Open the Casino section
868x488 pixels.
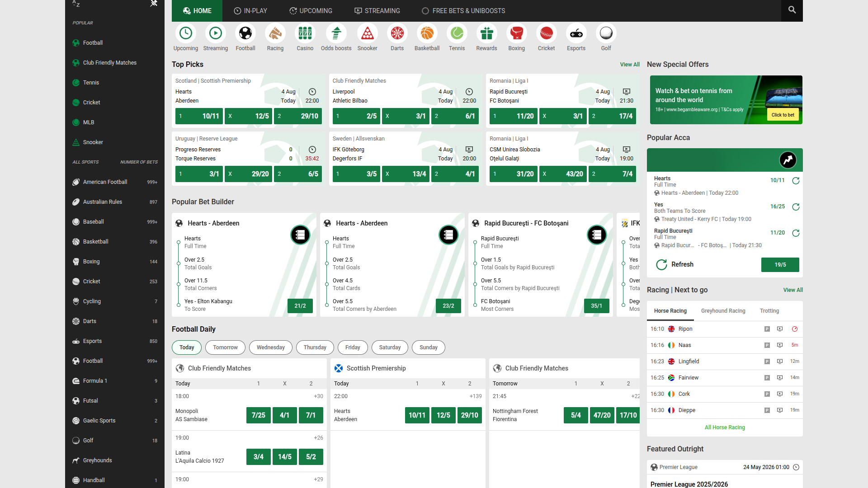(305, 38)
